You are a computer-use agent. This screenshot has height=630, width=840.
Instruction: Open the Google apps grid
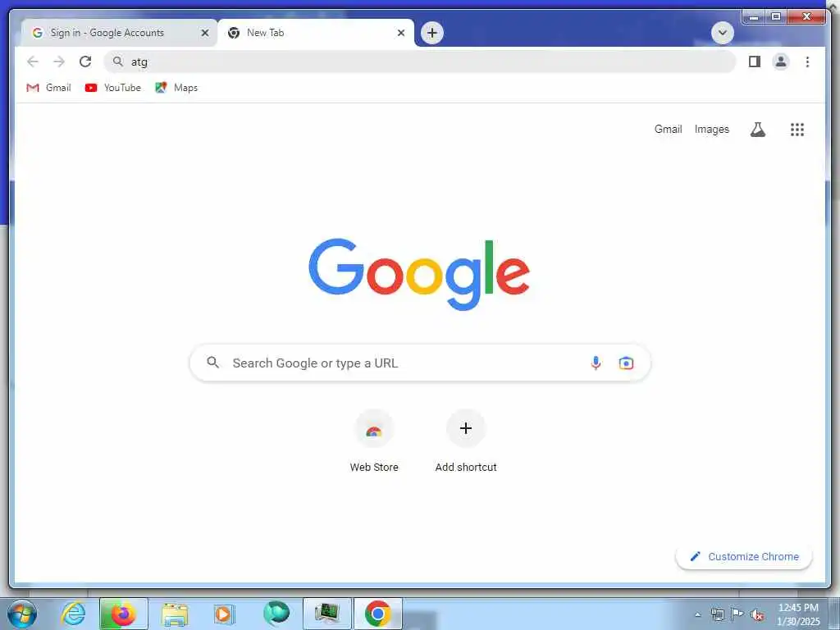(x=797, y=129)
